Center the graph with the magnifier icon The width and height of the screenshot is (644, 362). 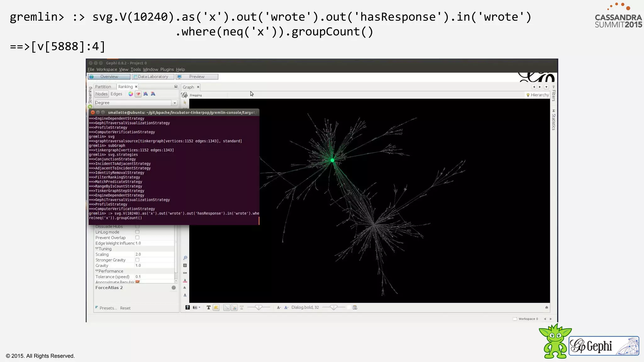185,258
